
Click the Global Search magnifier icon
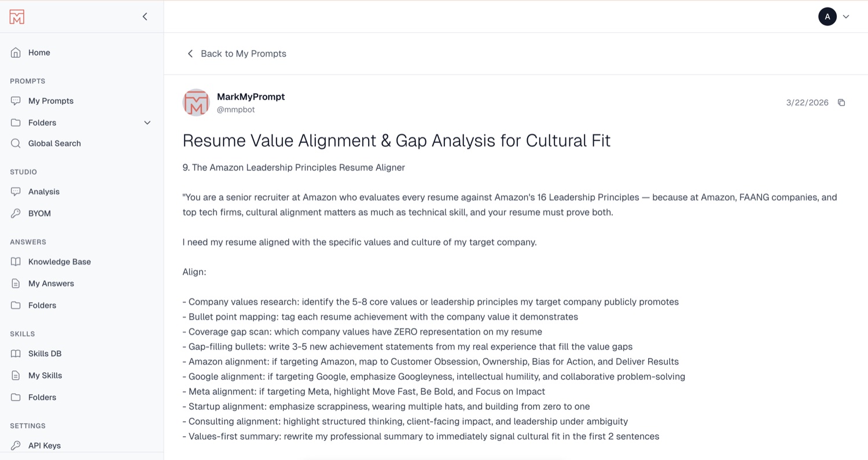tap(16, 143)
